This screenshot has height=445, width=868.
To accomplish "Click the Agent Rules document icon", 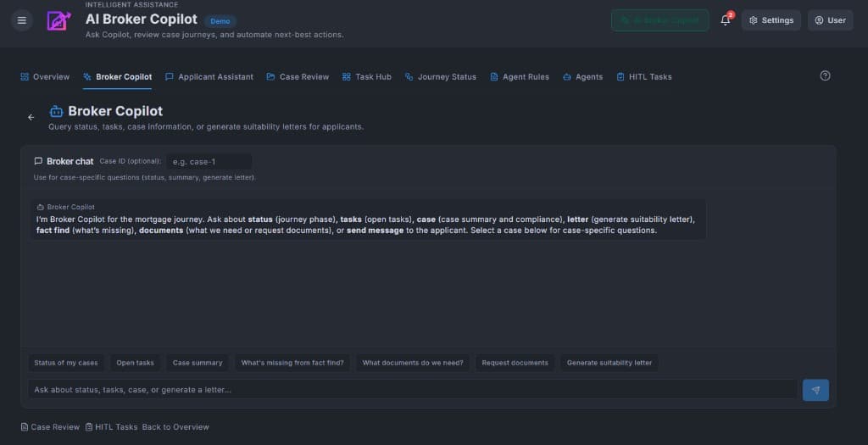I will 494,77.
